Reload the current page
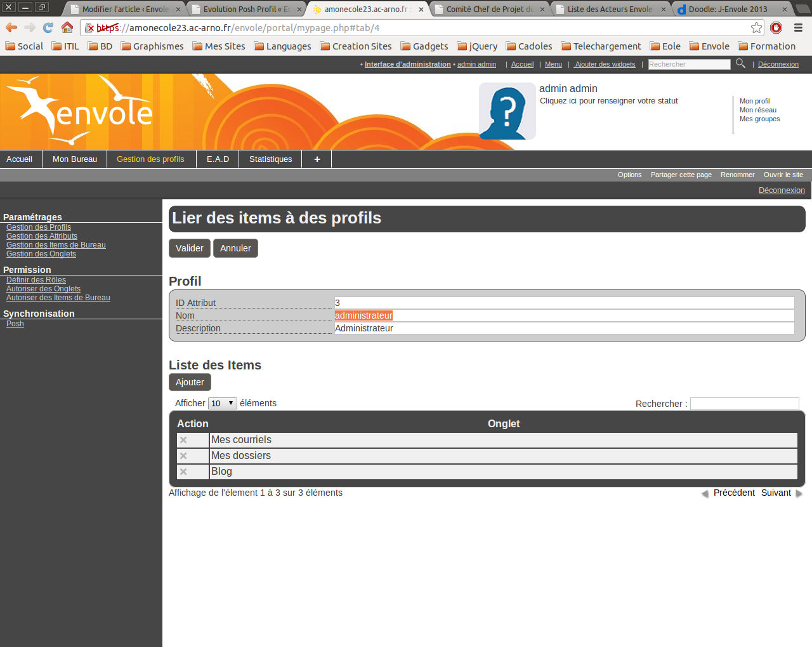This screenshot has width=812, height=650. point(48,27)
